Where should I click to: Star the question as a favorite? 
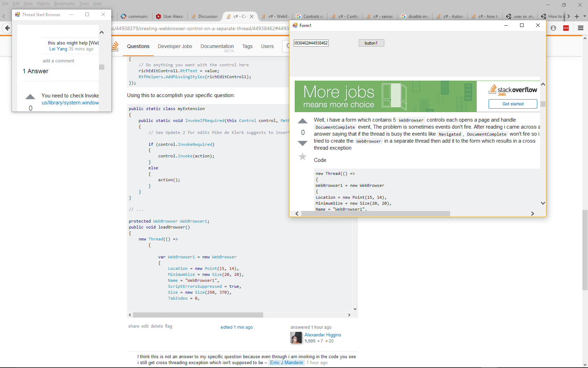click(x=302, y=157)
